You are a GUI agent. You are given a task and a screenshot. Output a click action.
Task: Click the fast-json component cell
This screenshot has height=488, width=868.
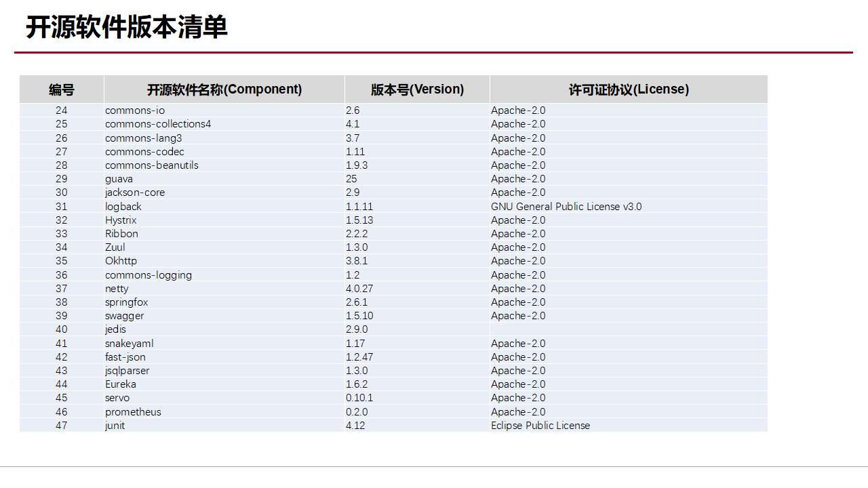point(224,357)
